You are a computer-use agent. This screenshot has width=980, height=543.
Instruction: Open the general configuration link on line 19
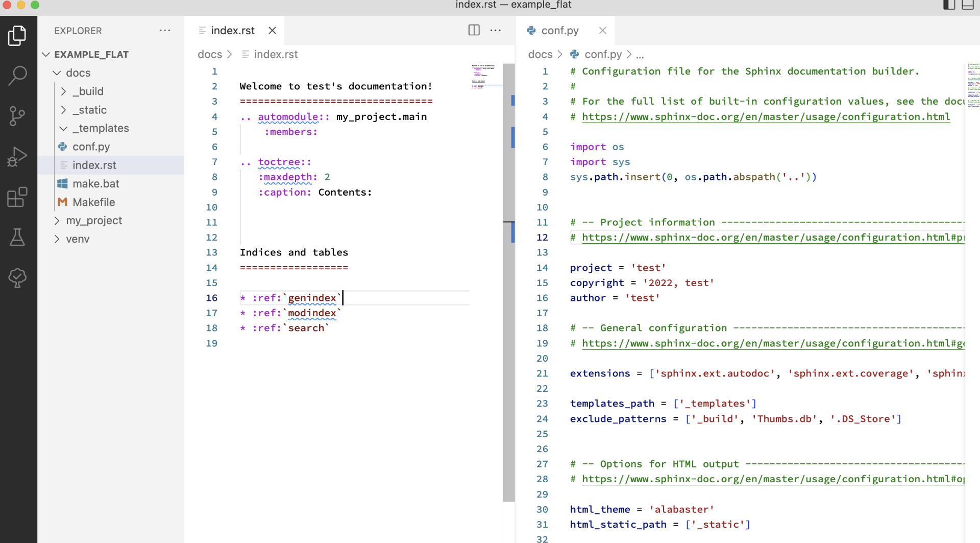pyautogui.click(x=773, y=343)
